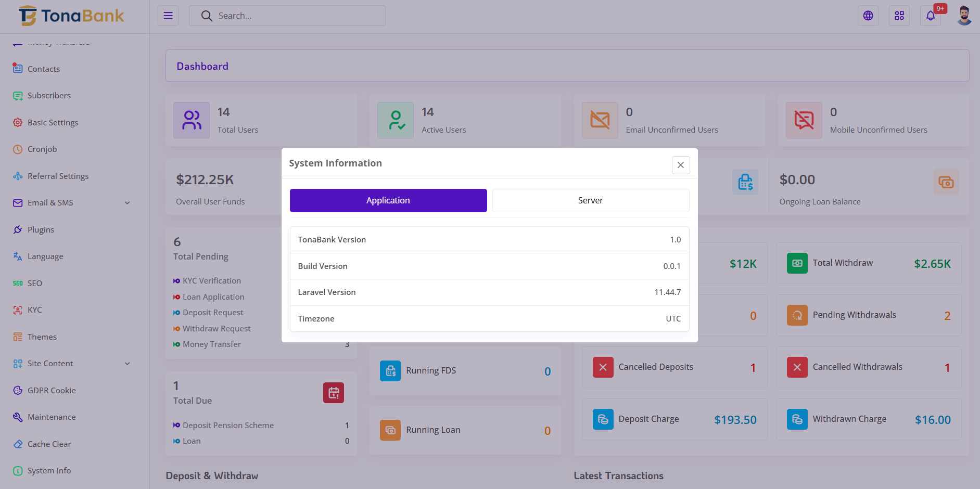
Task: Open the Withdraw Request pending link
Action: 217,329
